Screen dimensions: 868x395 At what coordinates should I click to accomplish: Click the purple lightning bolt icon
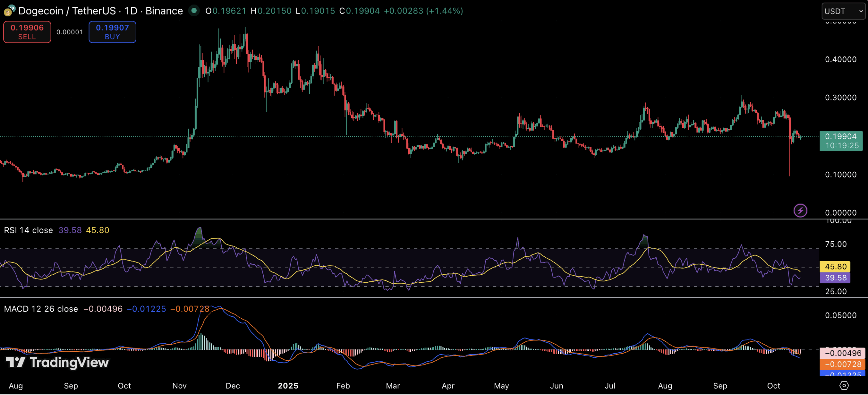click(800, 210)
